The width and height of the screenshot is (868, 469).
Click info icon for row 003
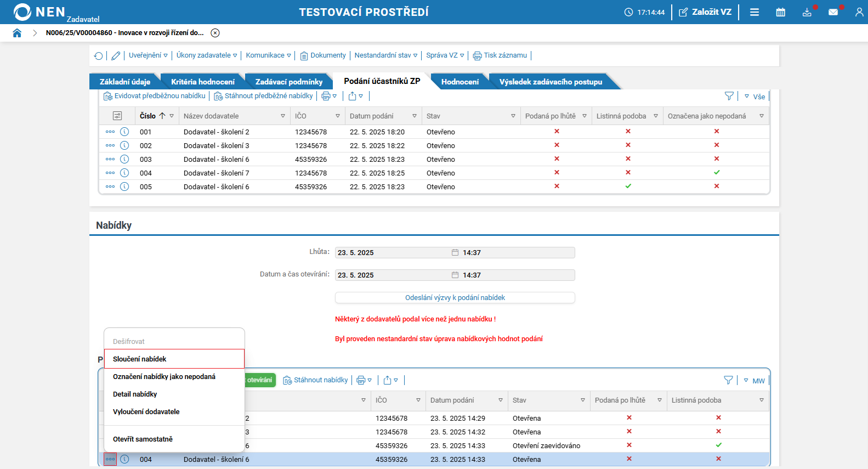click(x=124, y=159)
